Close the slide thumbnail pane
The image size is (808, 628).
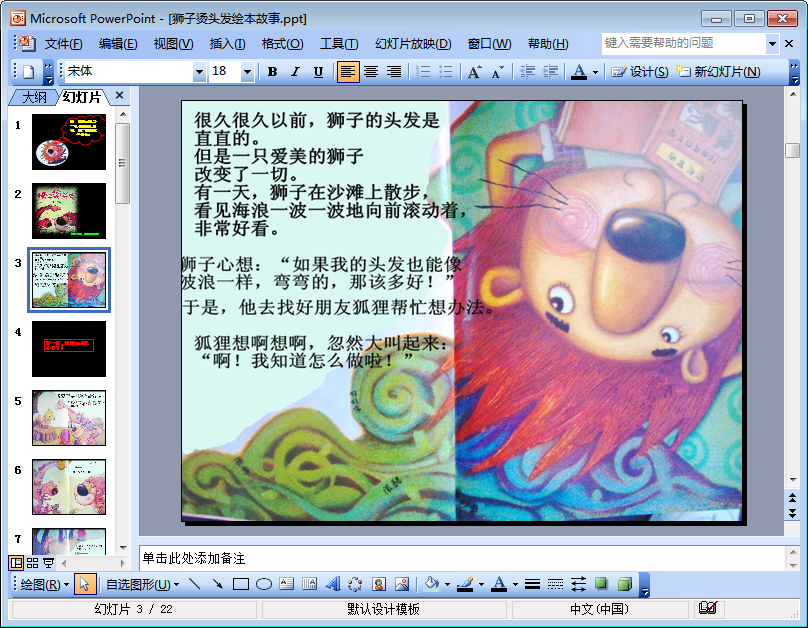pos(120,95)
